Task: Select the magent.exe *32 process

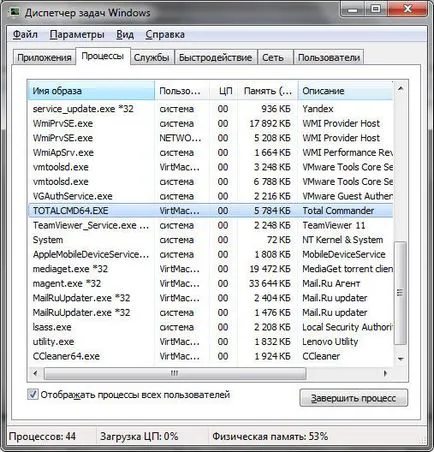Action: [x=210, y=283]
